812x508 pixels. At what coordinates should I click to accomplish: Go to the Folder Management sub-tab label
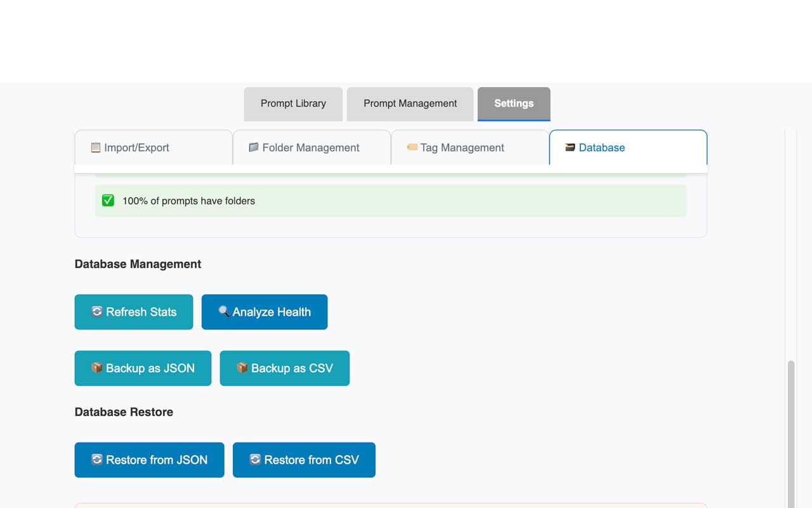coord(311,147)
